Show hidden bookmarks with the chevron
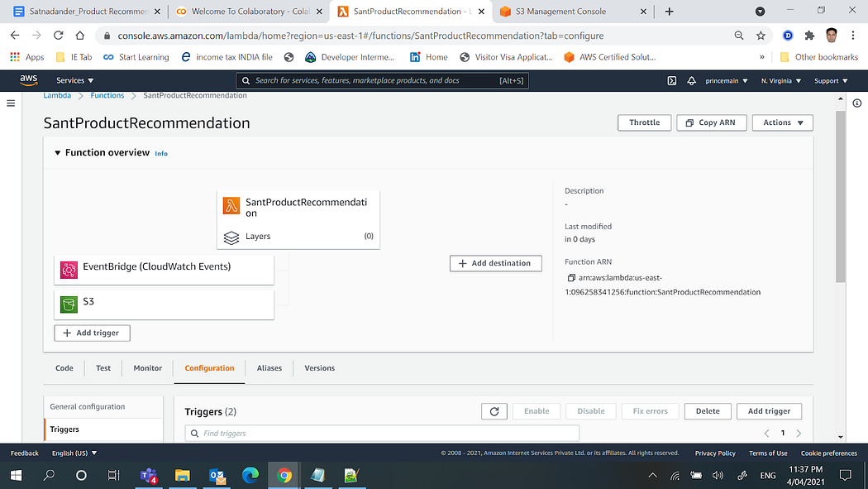The height and width of the screenshot is (489, 868). pyautogui.click(x=761, y=57)
